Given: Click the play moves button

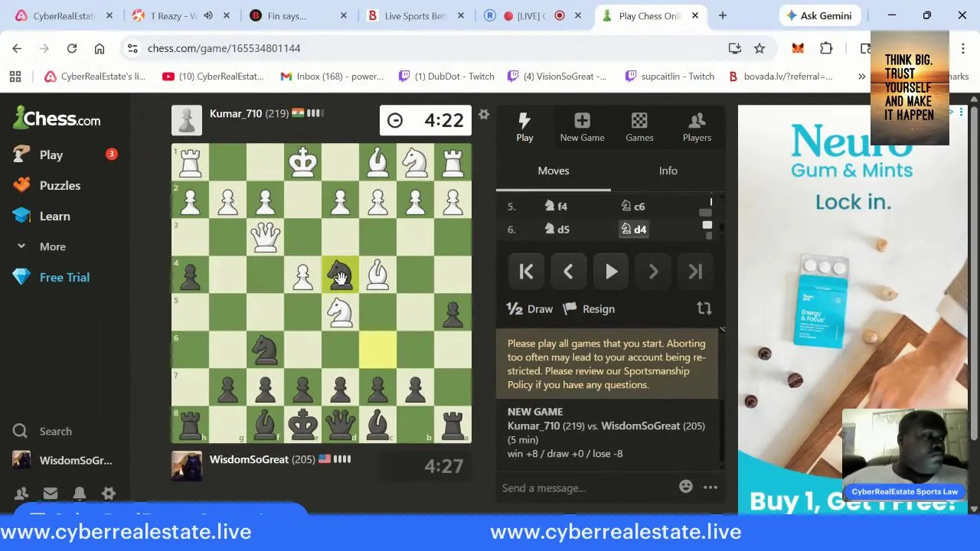Looking at the screenshot, I should click(611, 272).
